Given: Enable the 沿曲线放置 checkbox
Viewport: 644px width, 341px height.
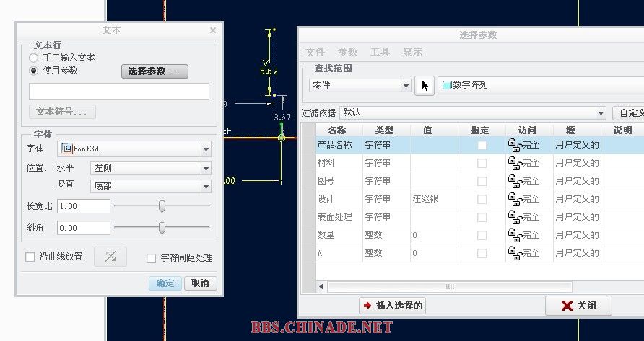Looking at the screenshot, I should (x=30, y=257).
